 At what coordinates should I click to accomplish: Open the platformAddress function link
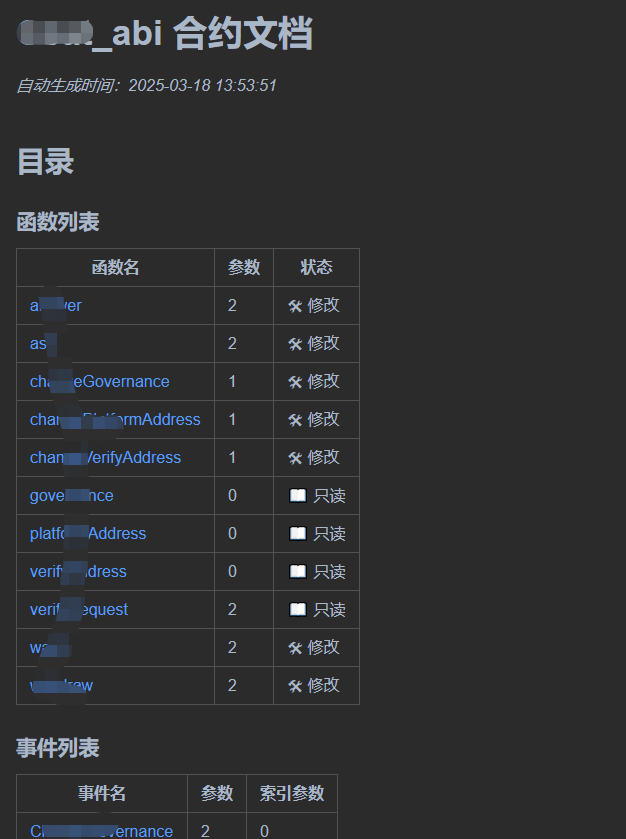click(x=88, y=533)
